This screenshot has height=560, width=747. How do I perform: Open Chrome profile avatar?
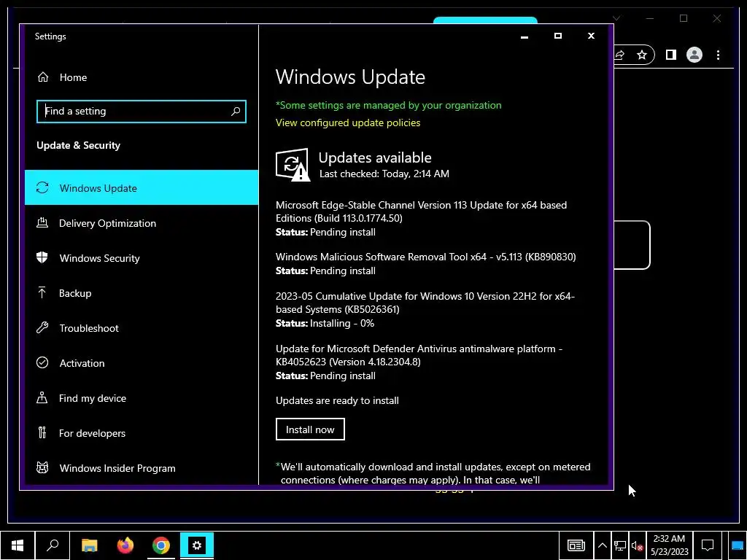[x=694, y=55]
